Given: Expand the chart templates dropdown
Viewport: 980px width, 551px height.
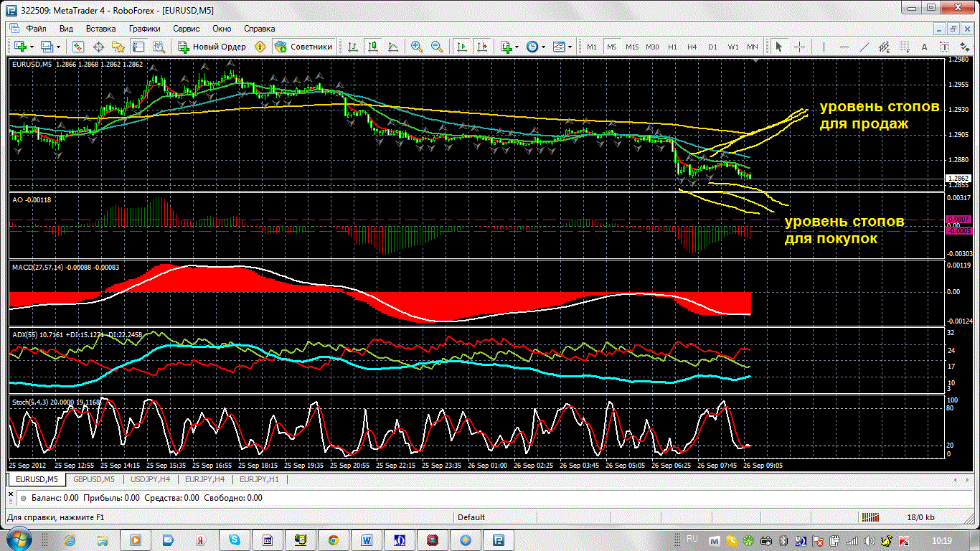Looking at the screenshot, I should (x=570, y=47).
